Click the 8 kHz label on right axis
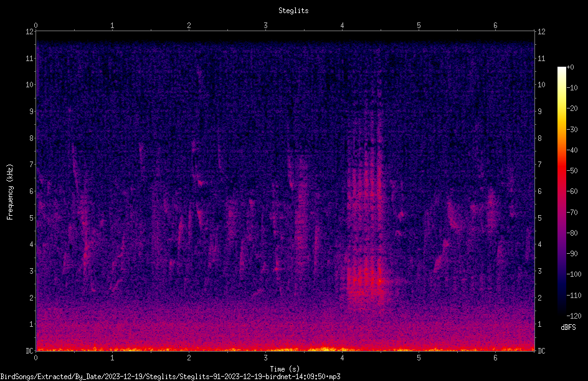The width and height of the screenshot is (588, 381). [x=539, y=138]
